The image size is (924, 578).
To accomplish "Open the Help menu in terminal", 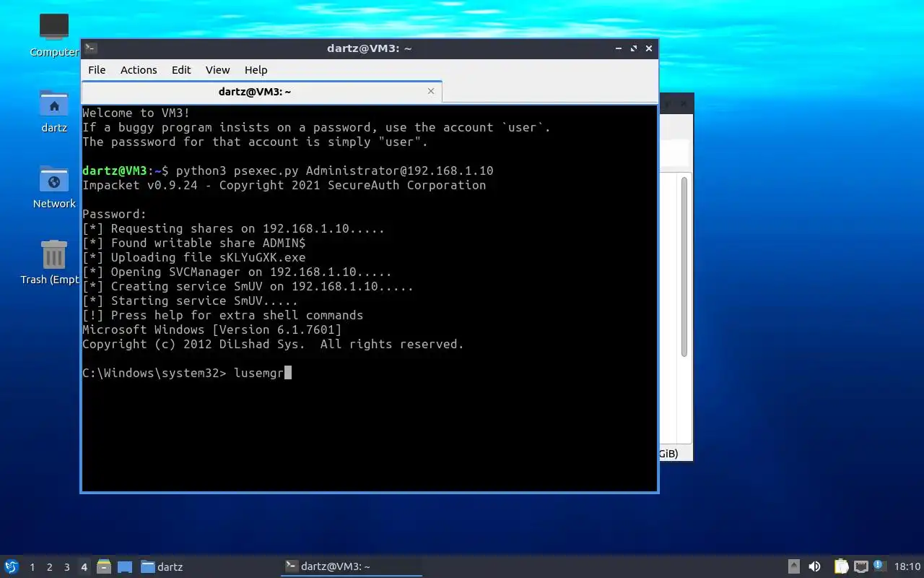I will coord(256,70).
